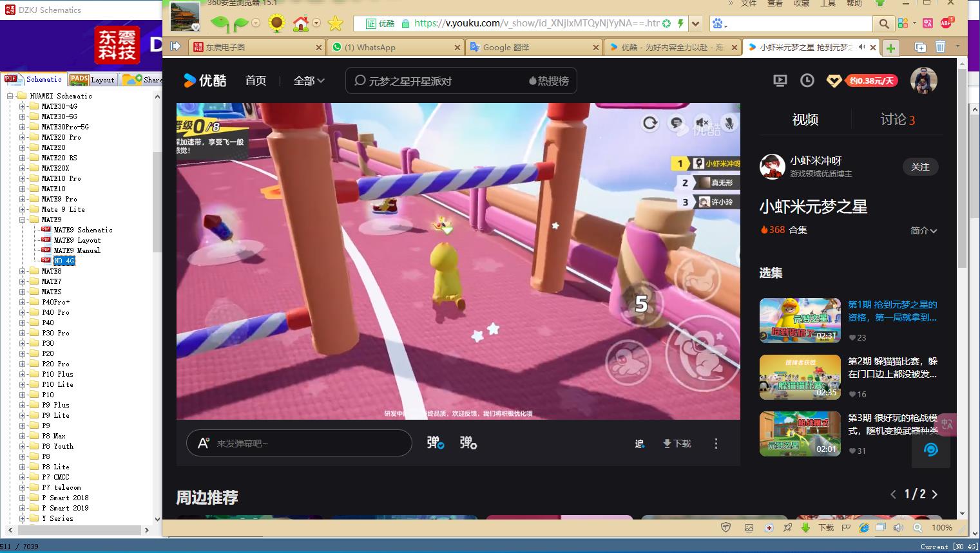Click the browser forward leaf arrow
This screenshot has height=553, width=980.
click(240, 24)
